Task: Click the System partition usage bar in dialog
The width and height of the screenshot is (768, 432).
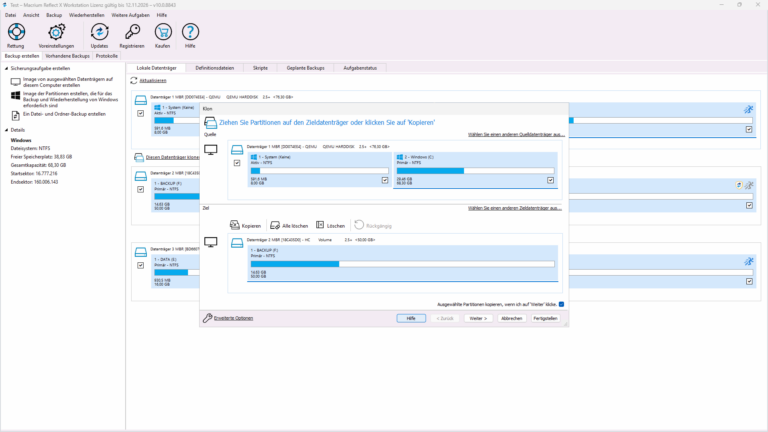Action: [x=319, y=171]
